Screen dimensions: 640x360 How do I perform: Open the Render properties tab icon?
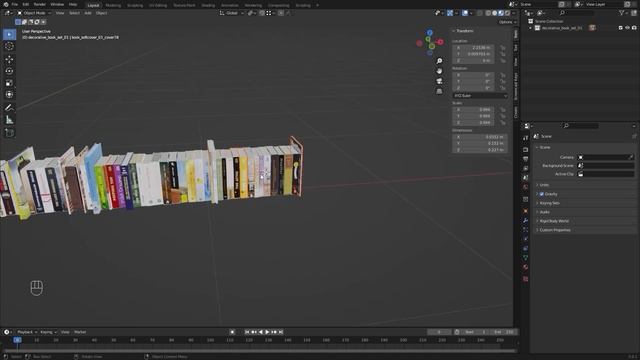click(525, 149)
